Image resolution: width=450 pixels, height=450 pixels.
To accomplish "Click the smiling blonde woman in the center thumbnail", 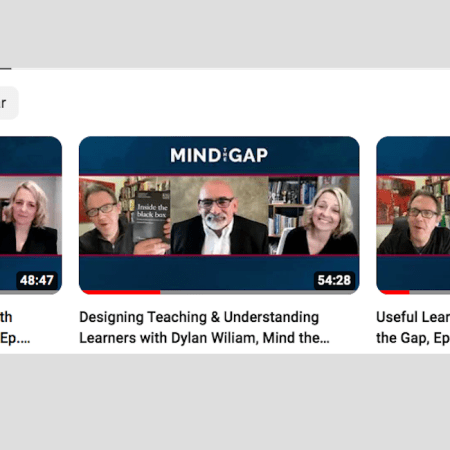I will [323, 220].
